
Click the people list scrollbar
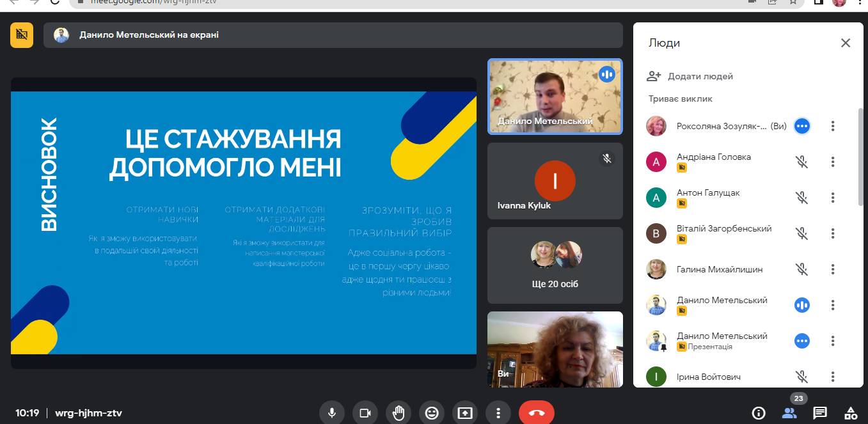point(860,157)
